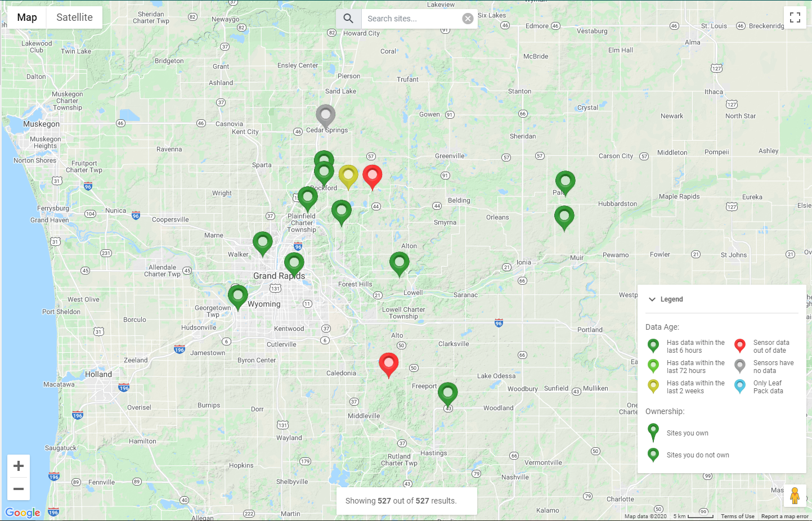Zoom in using the plus button

pos(19,465)
